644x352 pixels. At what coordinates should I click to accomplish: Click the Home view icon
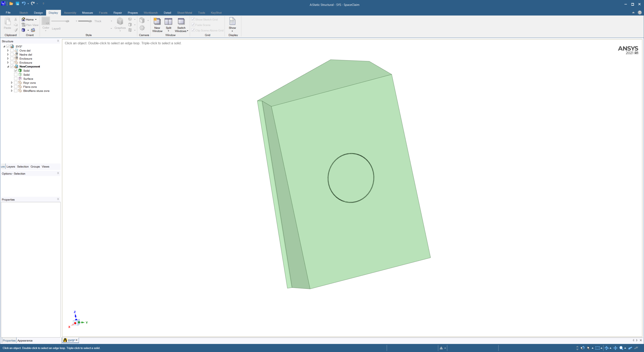[23, 19]
